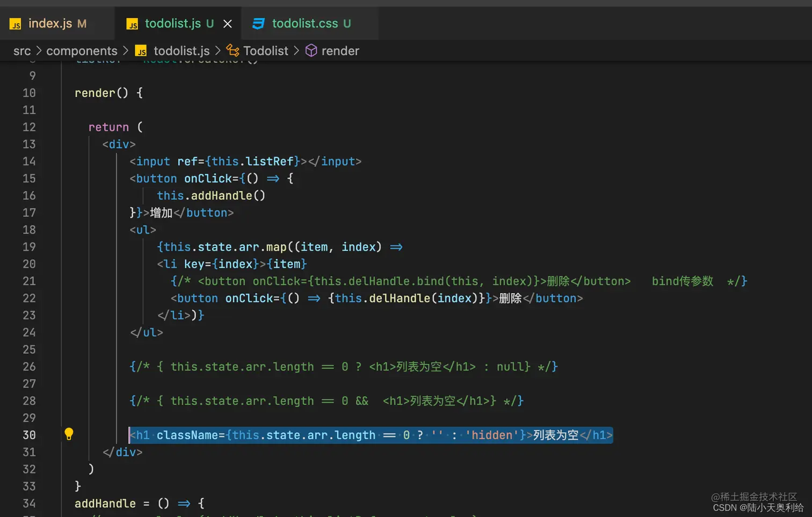Click the class symbol icon beside Todolist

point(233,50)
